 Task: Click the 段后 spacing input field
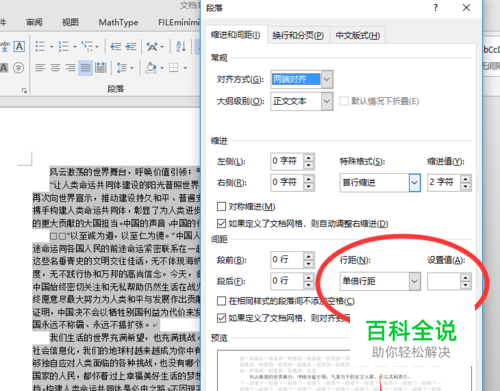coord(287,281)
